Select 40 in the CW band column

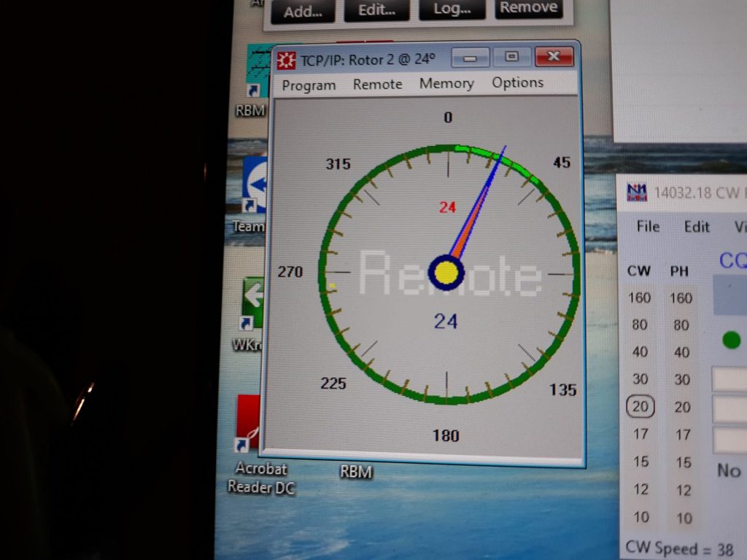coord(640,352)
